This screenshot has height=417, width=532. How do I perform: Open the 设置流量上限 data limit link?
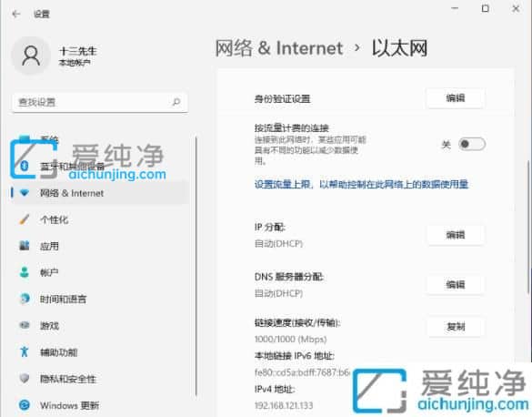(x=361, y=185)
